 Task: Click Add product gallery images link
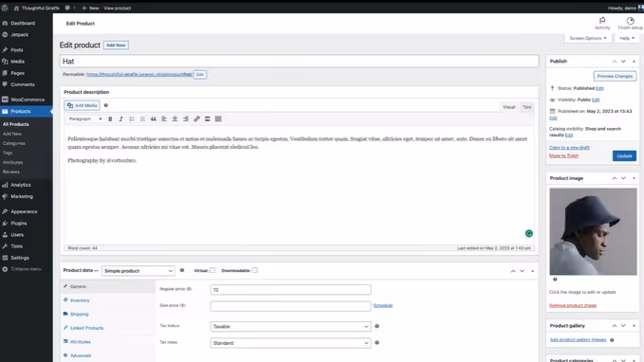578,340
